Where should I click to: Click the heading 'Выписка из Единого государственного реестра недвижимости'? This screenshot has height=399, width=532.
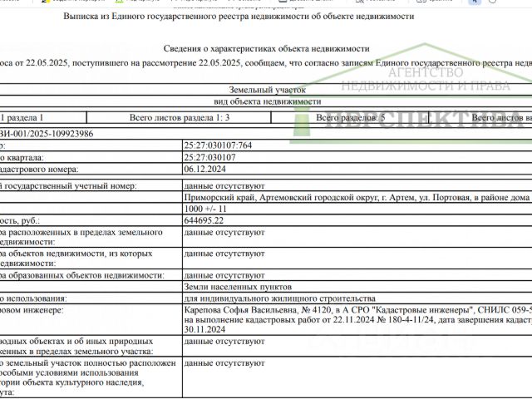pos(239,17)
